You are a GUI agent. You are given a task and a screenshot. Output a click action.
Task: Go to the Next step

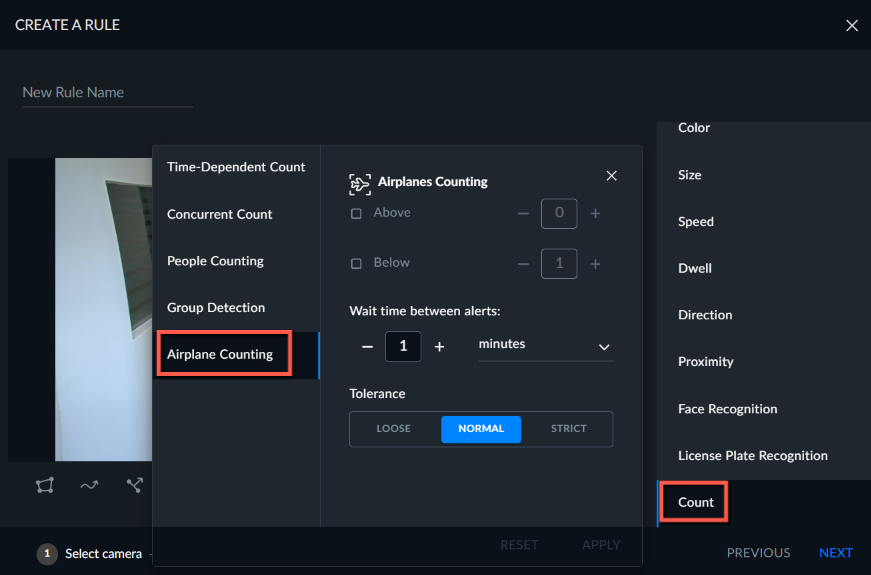click(835, 553)
